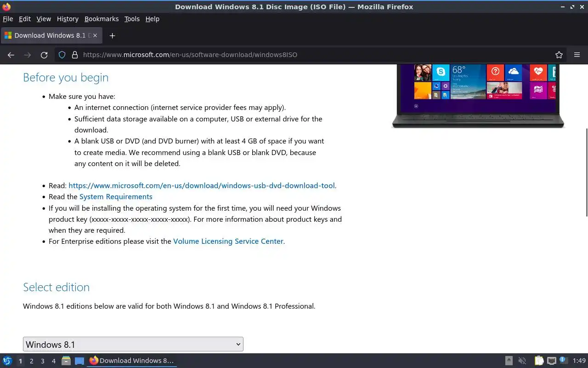Open the tracking protection shield icon
Screen dimensions: 588x368
click(62, 55)
